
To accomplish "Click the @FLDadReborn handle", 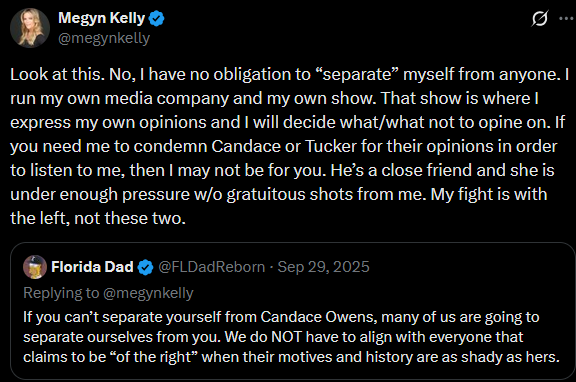I will [x=212, y=267].
